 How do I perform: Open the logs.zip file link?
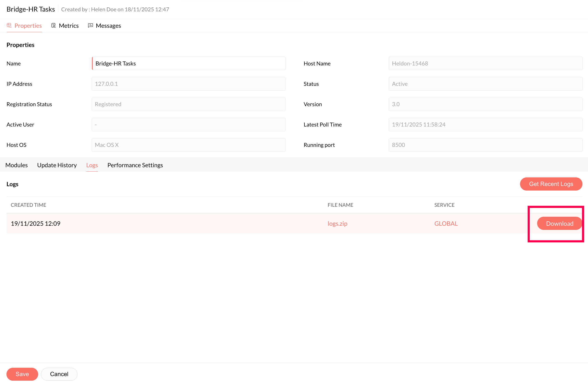[x=337, y=223]
